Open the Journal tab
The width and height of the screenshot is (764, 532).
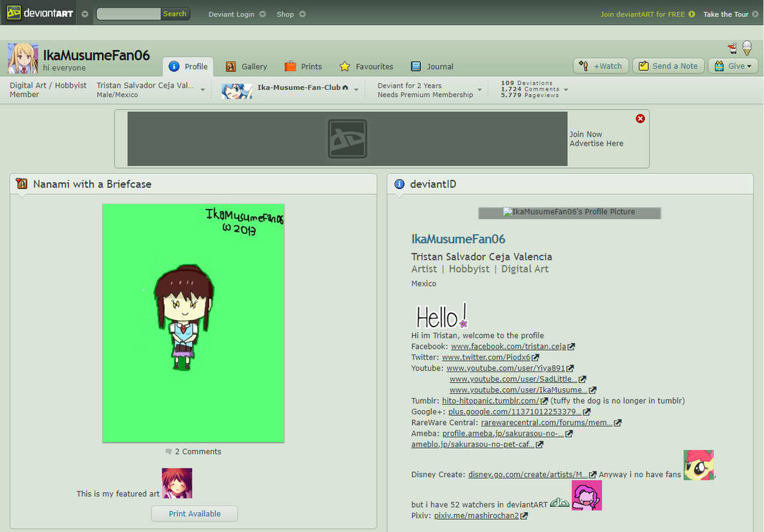tap(432, 67)
